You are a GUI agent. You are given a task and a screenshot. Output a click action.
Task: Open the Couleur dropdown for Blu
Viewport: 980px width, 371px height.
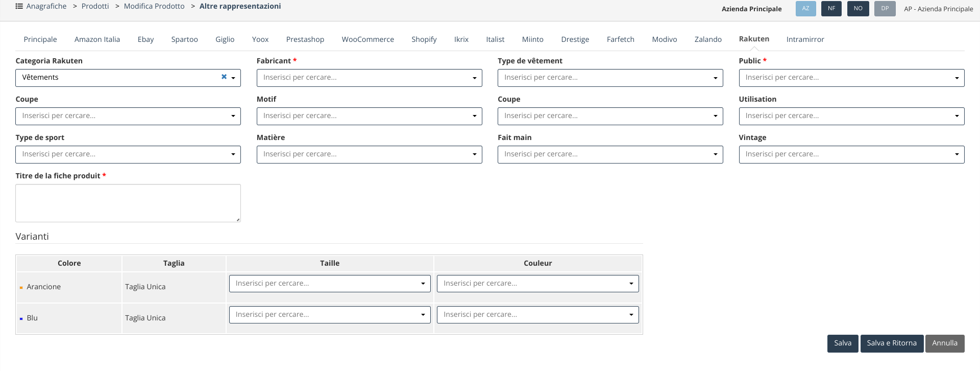[538, 315]
